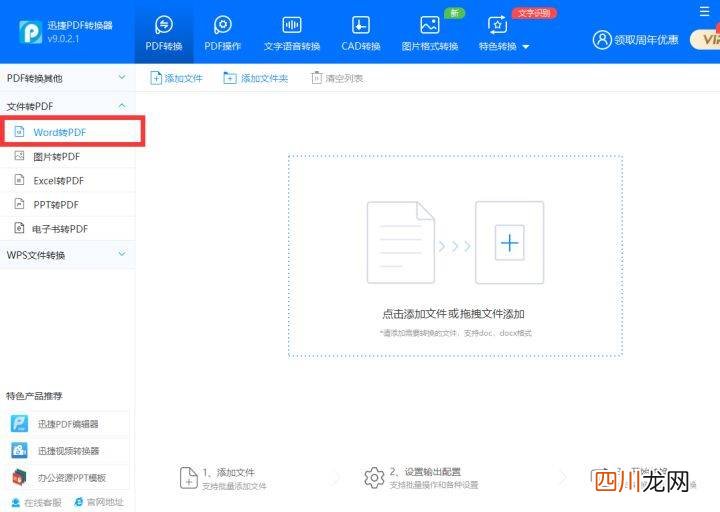Viewport: 720px width, 512px height.
Task: Open 官网地址 website link
Action: 99,502
